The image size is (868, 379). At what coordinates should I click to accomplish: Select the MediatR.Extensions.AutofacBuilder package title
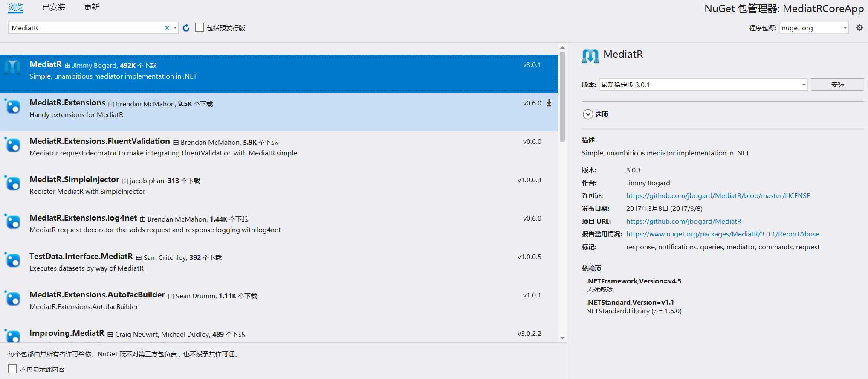point(97,295)
